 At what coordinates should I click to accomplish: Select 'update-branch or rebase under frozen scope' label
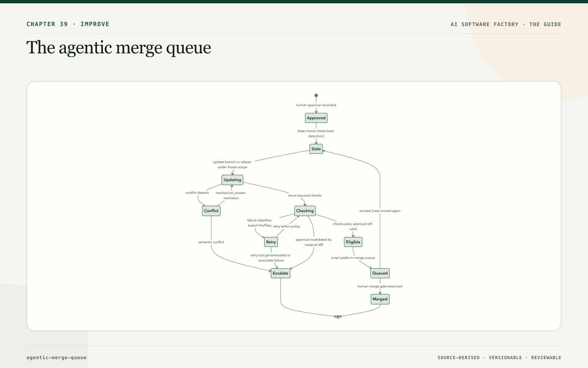[232, 164]
